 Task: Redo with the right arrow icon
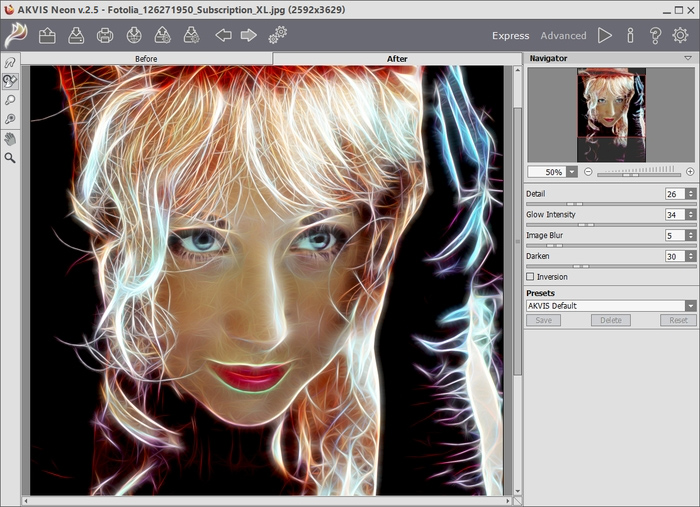[248, 36]
